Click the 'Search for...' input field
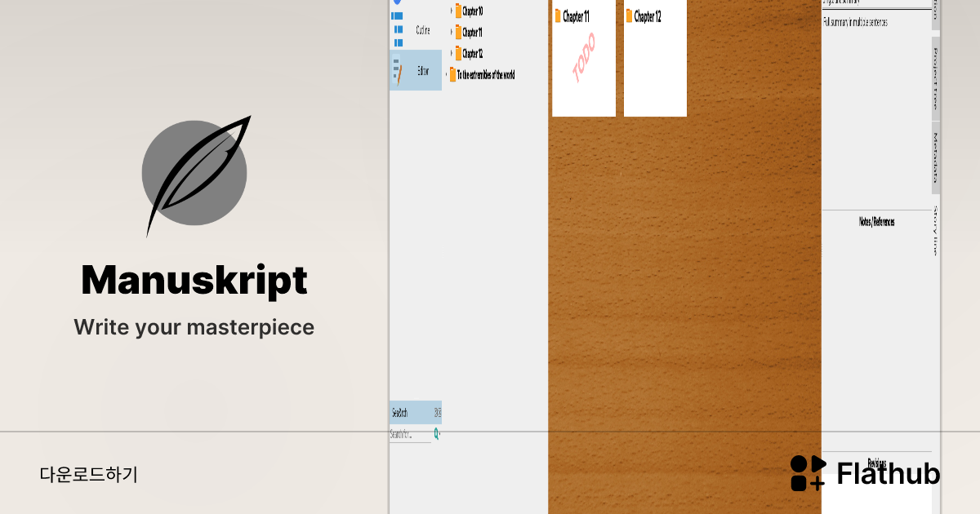Screen dimensions: 980x514 pos(410,434)
